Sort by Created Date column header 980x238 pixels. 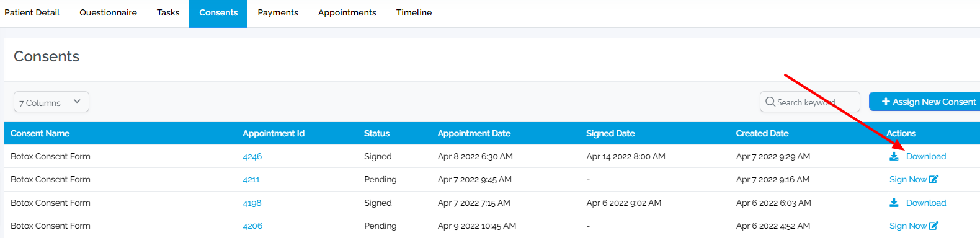(762, 133)
